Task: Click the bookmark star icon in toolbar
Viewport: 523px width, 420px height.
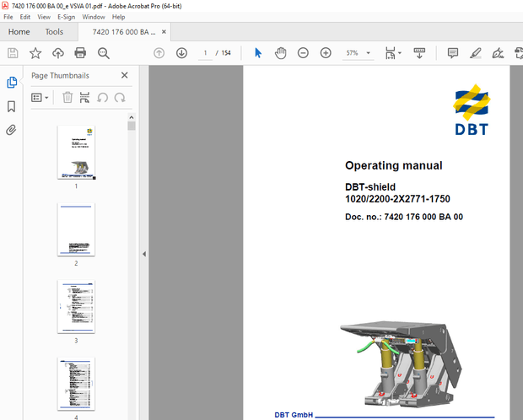Action: coord(35,53)
